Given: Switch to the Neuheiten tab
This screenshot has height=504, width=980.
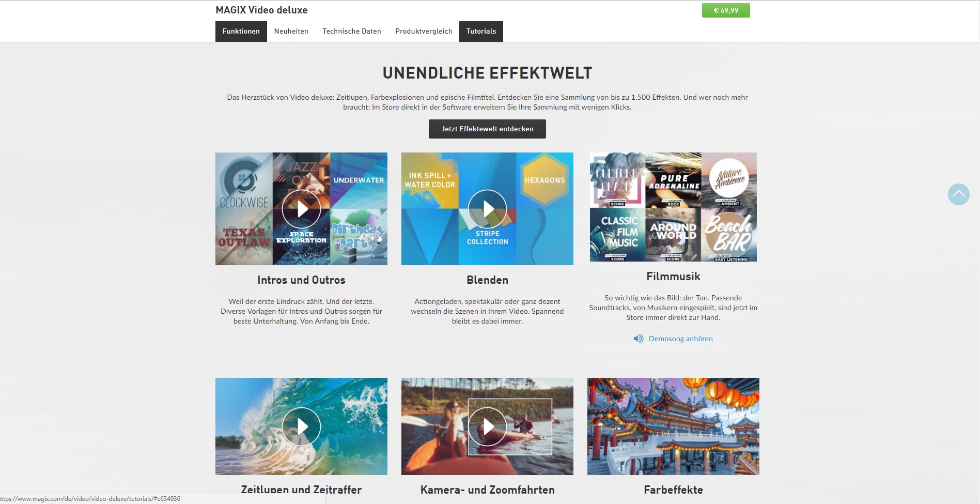Looking at the screenshot, I should (291, 32).
